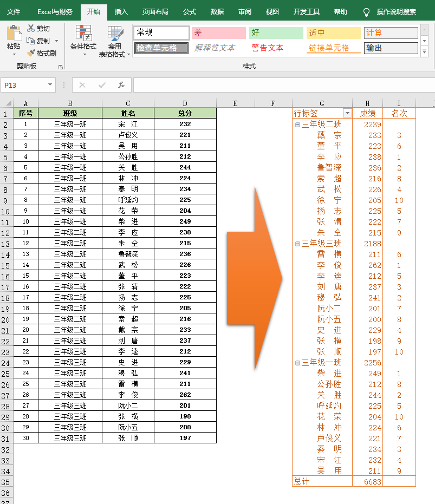435x504 pixels.
Task: Apply the 常规 cell style
Action: pyautogui.click(x=161, y=32)
